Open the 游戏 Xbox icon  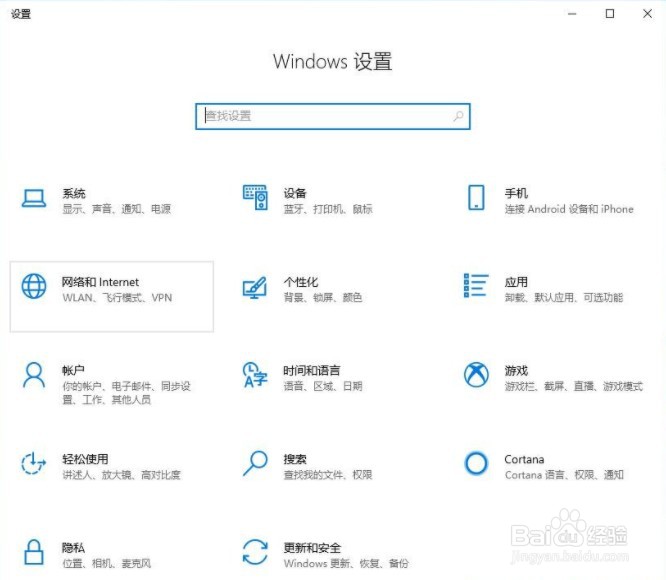click(x=476, y=374)
